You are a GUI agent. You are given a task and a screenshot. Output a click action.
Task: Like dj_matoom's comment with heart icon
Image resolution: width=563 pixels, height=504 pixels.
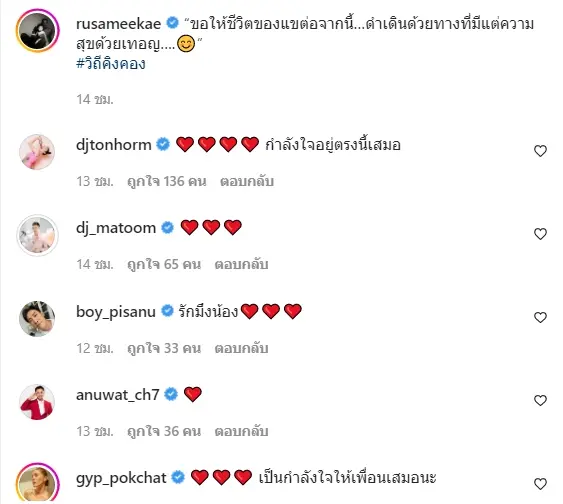540,234
